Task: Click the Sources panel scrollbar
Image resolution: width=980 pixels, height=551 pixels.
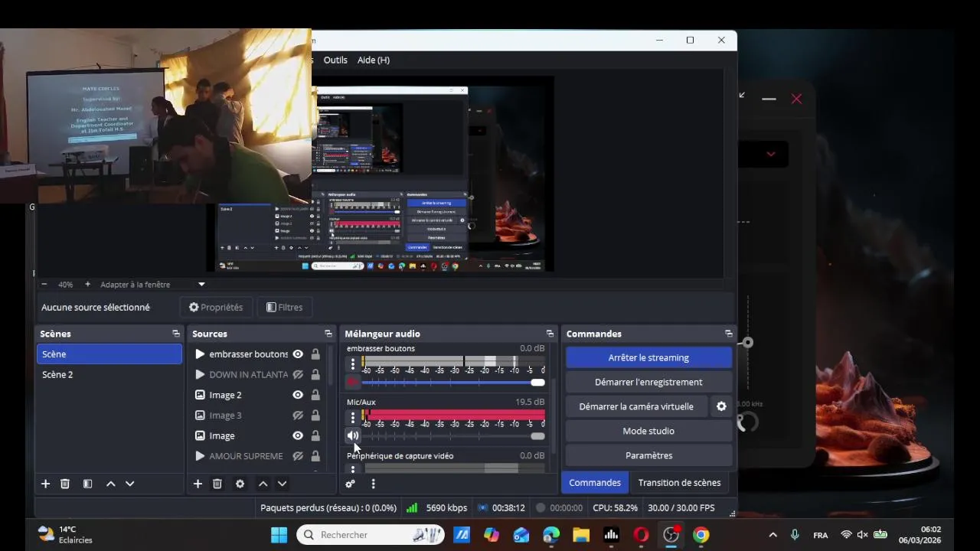Action: [x=331, y=366]
